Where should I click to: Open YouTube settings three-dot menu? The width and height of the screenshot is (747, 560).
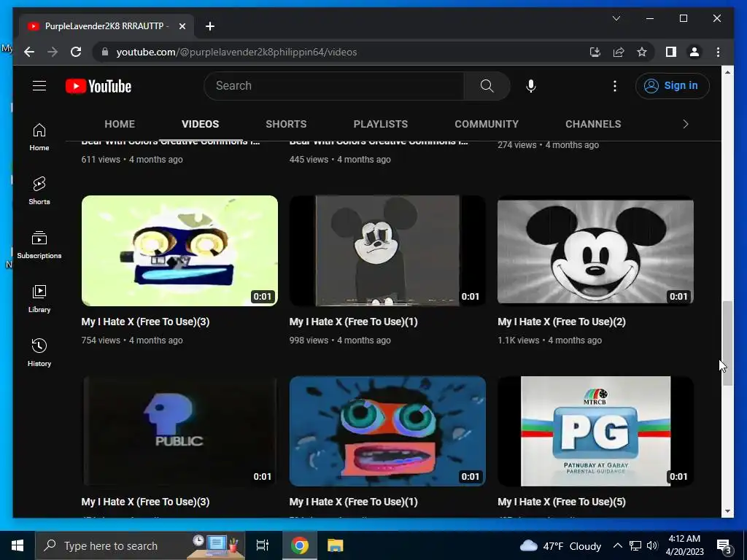pos(614,86)
